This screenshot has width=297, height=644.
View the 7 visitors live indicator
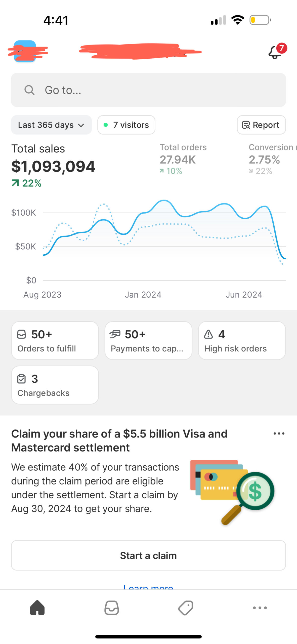click(x=126, y=125)
